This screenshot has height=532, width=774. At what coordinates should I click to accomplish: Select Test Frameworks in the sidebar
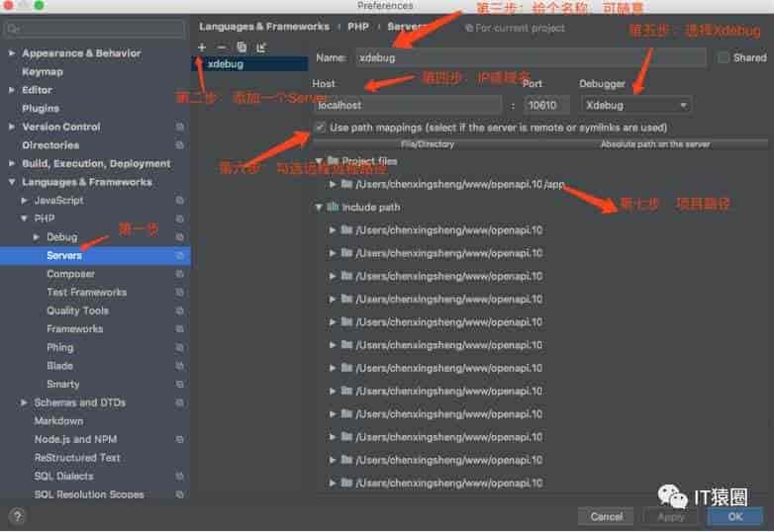point(86,293)
